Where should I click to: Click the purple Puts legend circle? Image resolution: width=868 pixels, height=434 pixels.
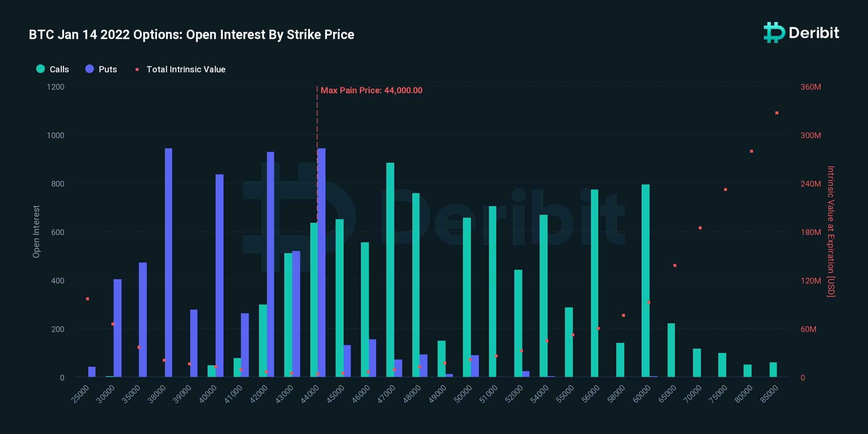coord(90,69)
